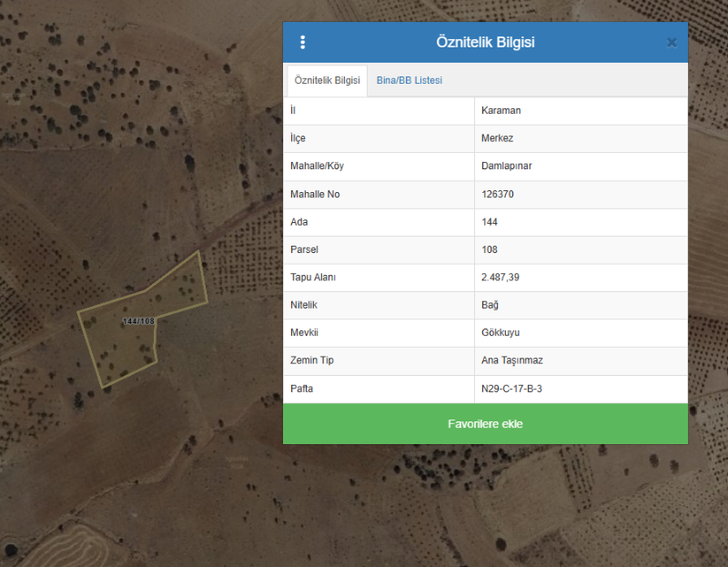Image resolution: width=728 pixels, height=567 pixels.
Task: Click the İlçe row label
Action: (x=298, y=138)
